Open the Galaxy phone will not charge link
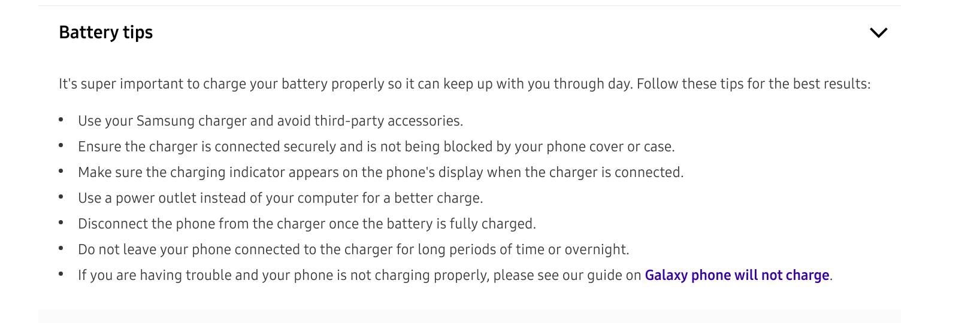Viewport: 980px width, 323px height. [x=737, y=275]
